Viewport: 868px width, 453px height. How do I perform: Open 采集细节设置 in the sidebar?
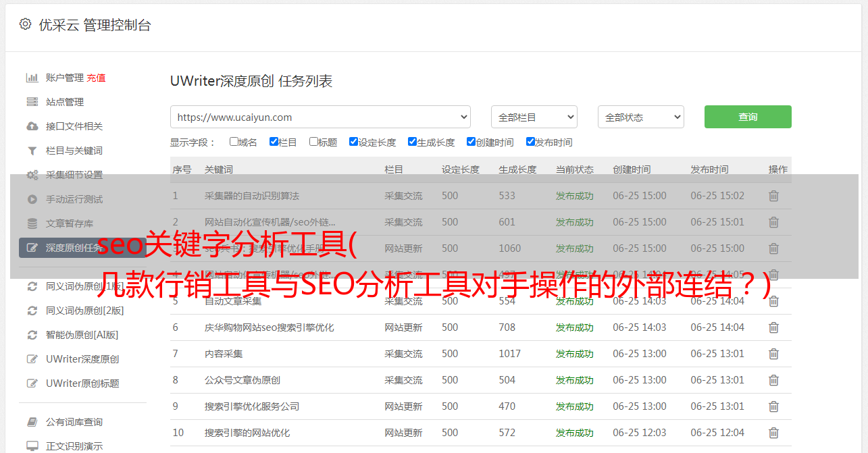tap(74, 175)
